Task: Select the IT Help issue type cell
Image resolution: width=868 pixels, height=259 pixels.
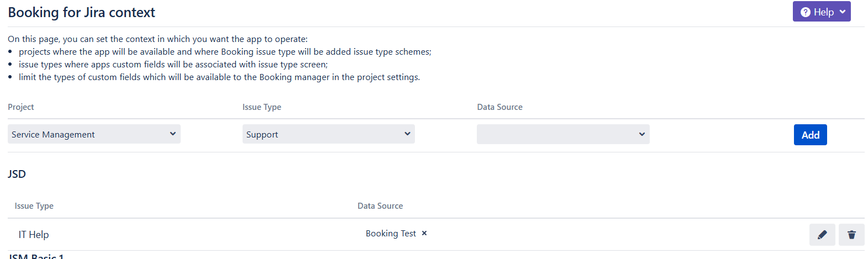Action: tap(34, 235)
